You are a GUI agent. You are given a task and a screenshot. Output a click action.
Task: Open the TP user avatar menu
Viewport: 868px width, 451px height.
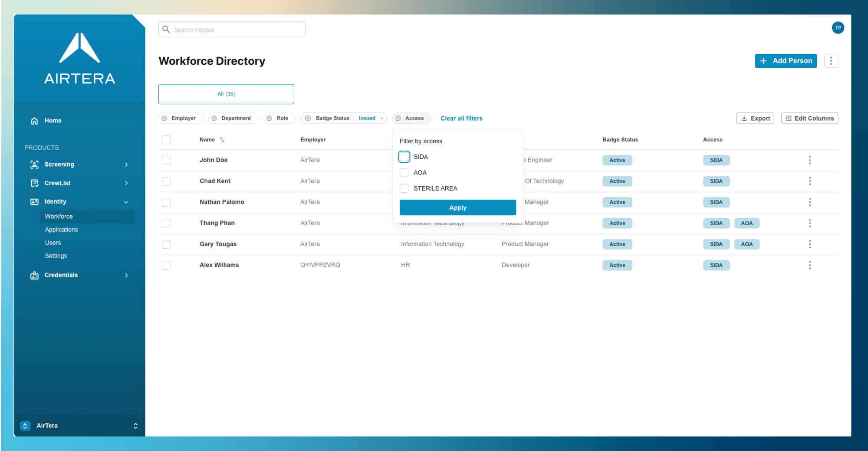[838, 28]
